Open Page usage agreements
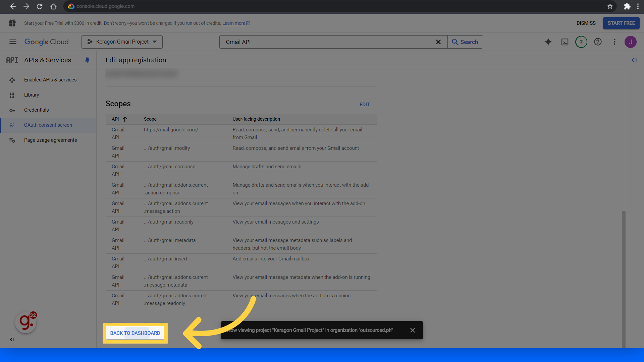 coord(50,140)
